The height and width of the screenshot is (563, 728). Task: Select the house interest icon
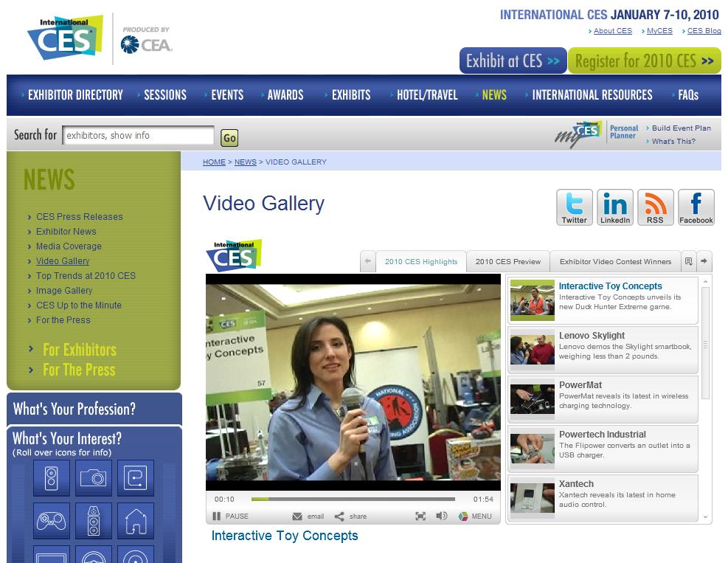136,521
